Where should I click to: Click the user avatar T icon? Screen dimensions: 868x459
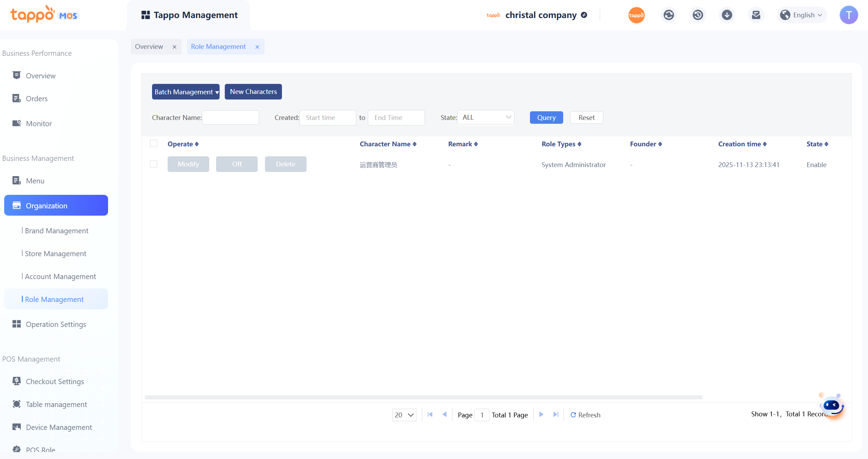848,15
